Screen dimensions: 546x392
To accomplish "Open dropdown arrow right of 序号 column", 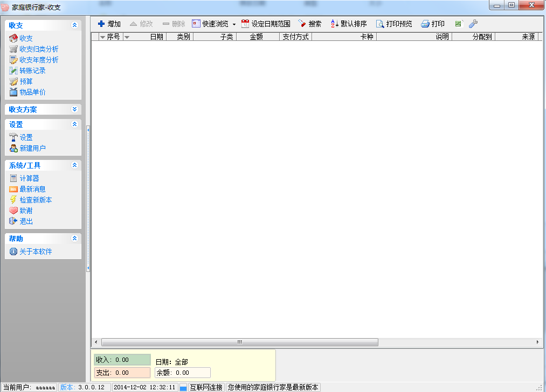I will [127, 37].
